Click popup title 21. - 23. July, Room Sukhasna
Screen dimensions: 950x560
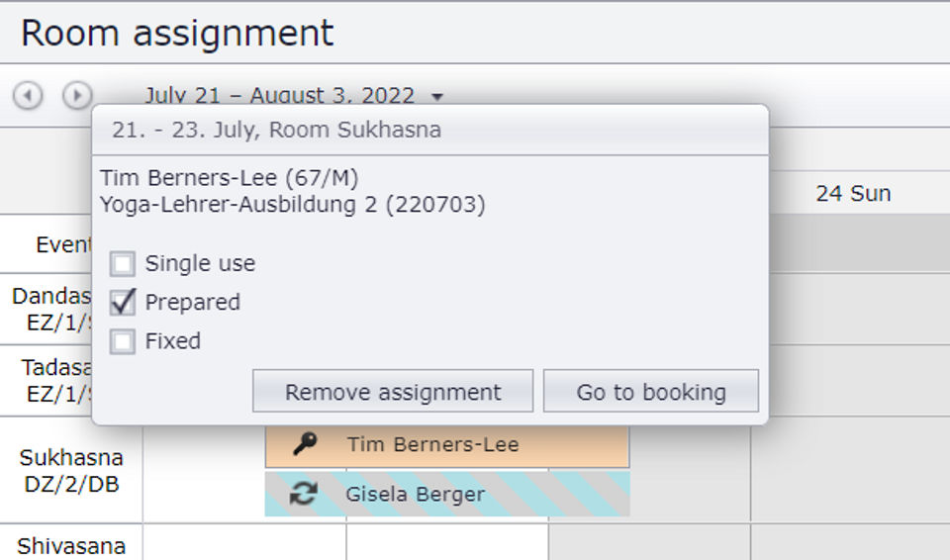[x=277, y=130]
